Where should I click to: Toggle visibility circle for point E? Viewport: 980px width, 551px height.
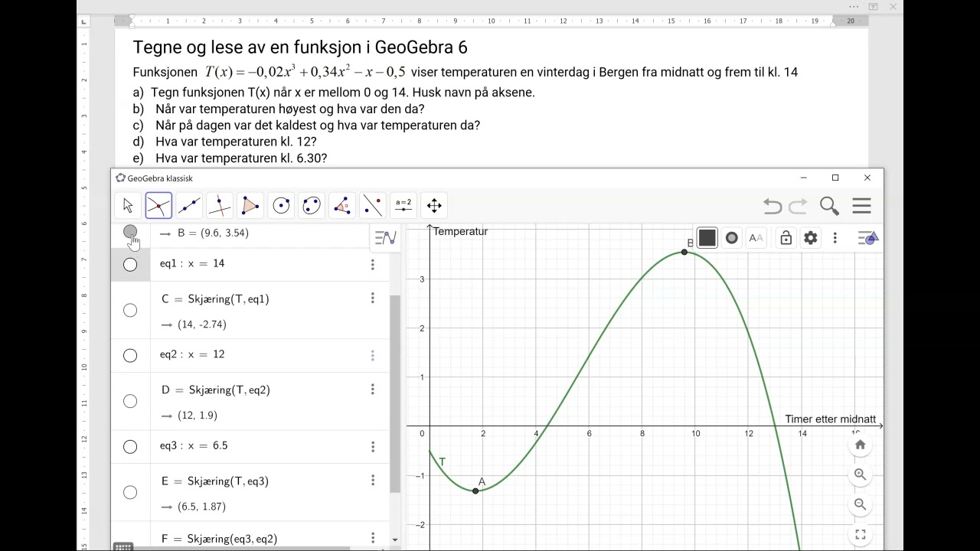coord(130,492)
